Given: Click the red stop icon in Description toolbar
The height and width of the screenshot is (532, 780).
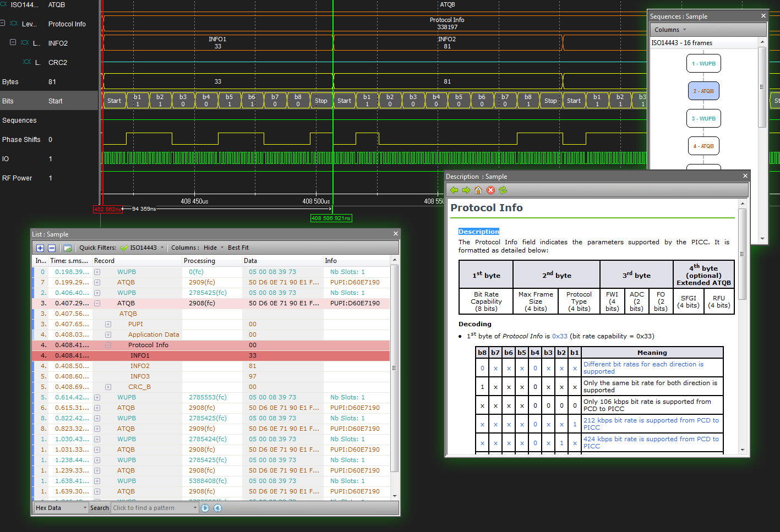Looking at the screenshot, I should 490,190.
